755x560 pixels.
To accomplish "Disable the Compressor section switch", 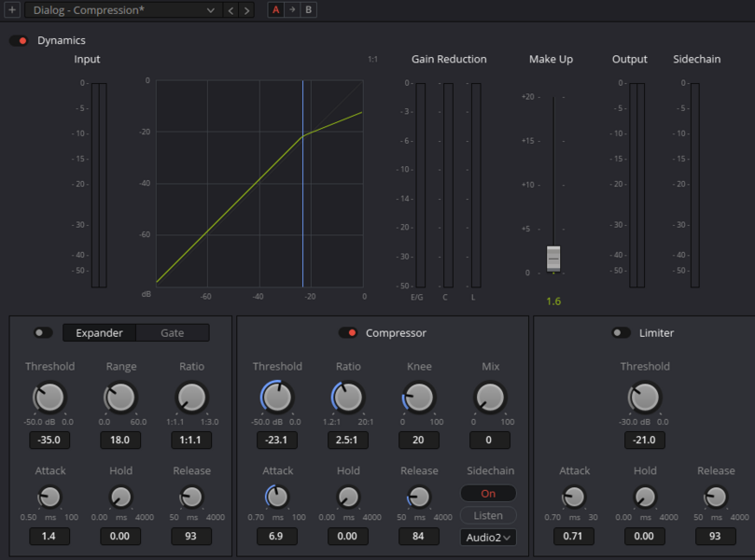I will pos(348,332).
